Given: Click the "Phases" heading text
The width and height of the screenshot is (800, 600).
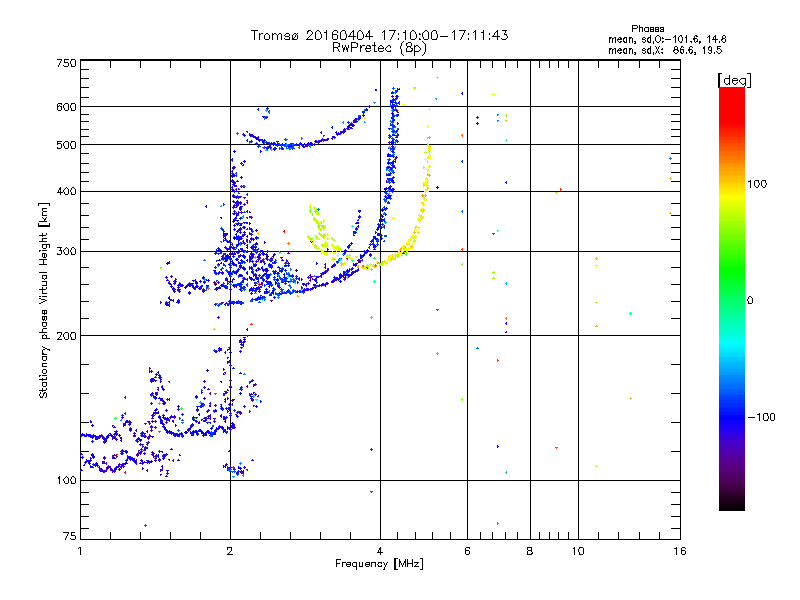Looking at the screenshot, I should pos(647,29).
